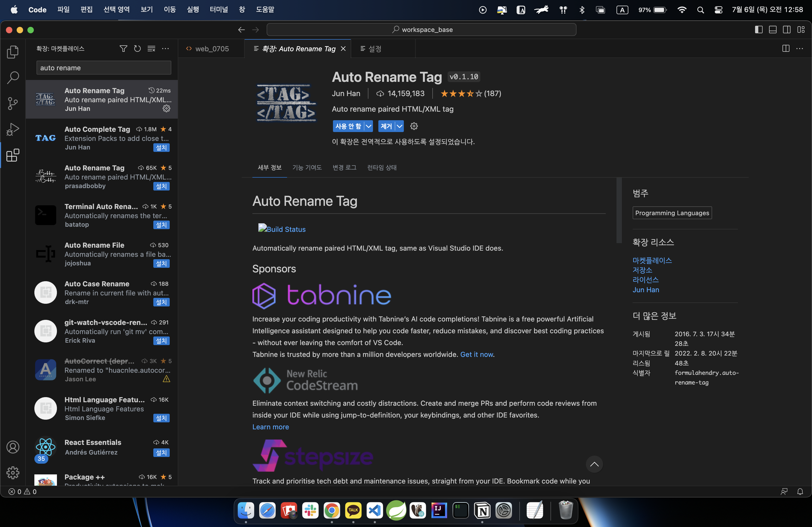Click the filter extensions icon
This screenshot has height=527, width=812.
123,49
